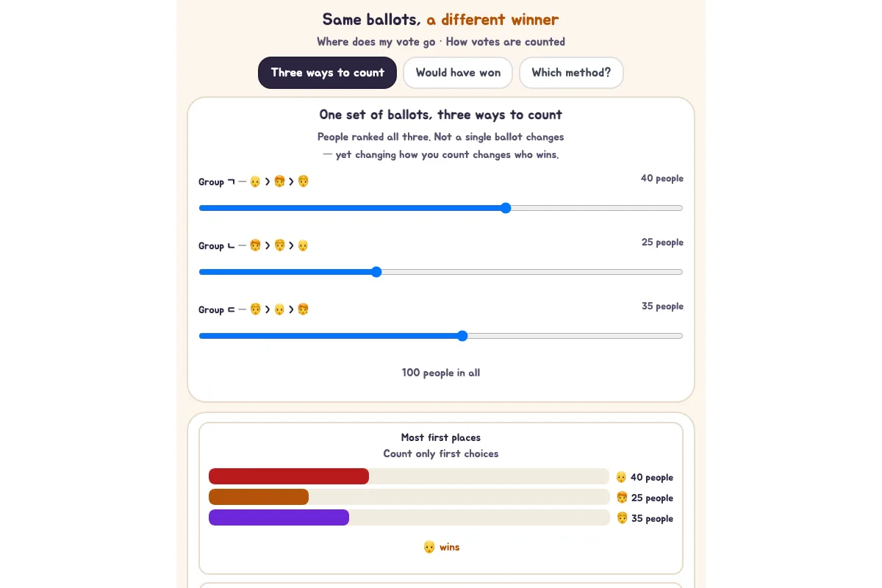
Task: Switch to the 'Which method?' tab
Action: click(571, 73)
